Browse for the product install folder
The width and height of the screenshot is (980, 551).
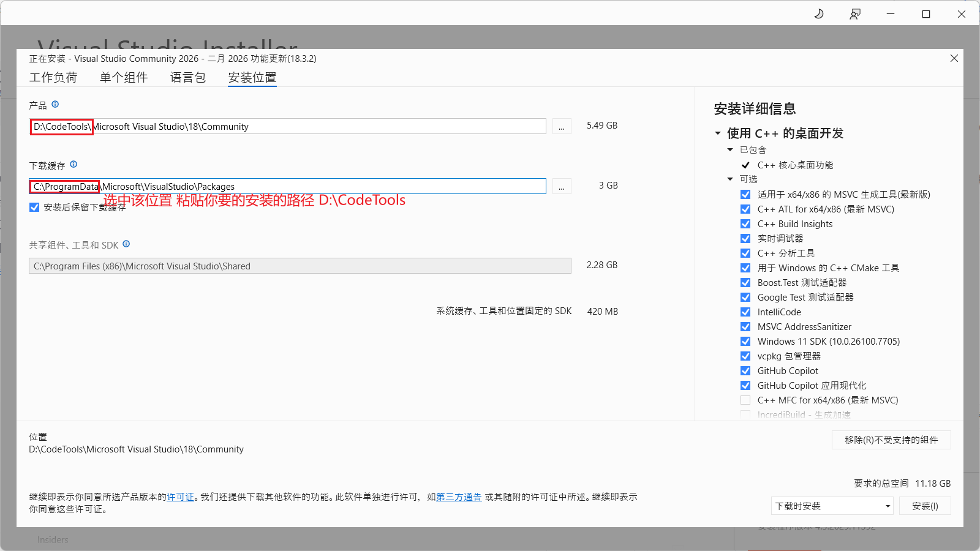(562, 126)
